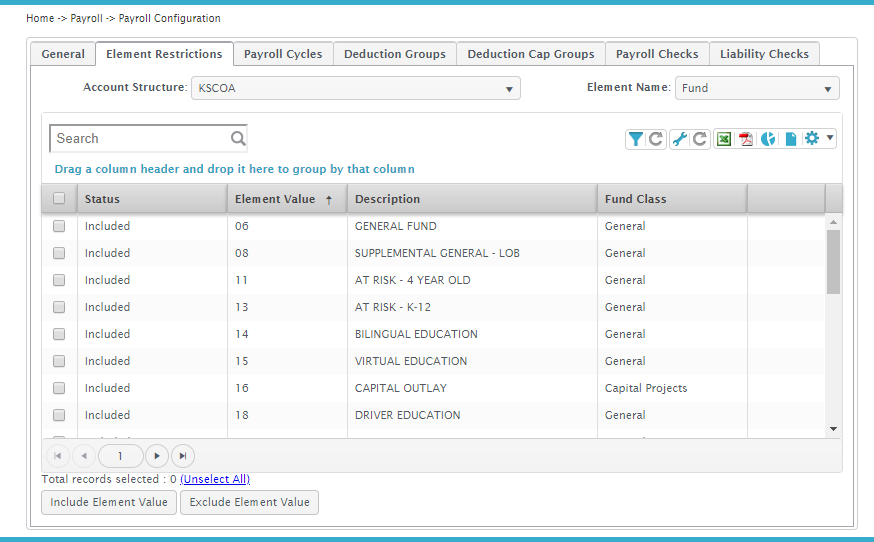Click the CAPITAL OUTLAY description cell

(x=472, y=388)
